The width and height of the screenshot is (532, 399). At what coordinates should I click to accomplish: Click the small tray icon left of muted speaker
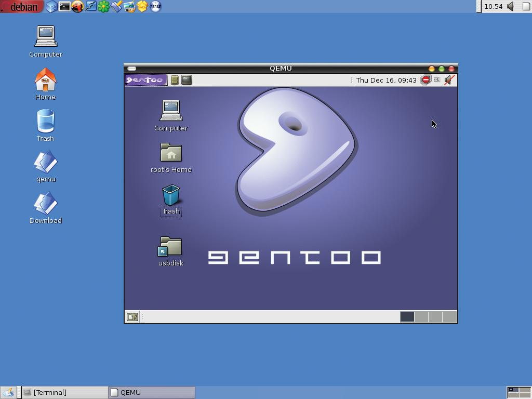point(437,80)
